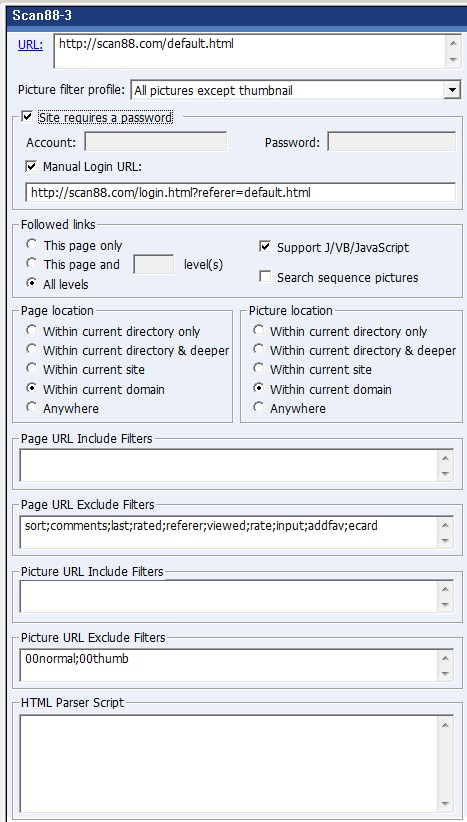Click HTML Parser Script scrollbar up arrow
The image size is (467, 822).
click(x=445, y=724)
